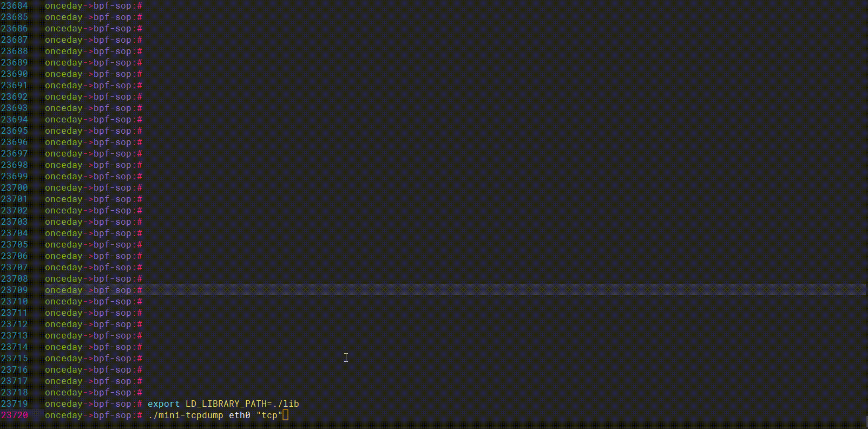Click the 'export' keyword on line 23719

[x=163, y=404]
